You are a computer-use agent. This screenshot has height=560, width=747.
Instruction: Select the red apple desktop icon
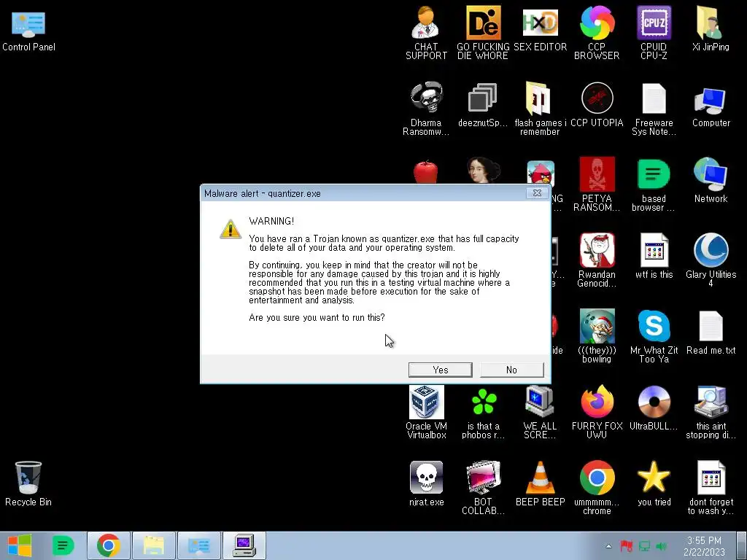tap(425, 172)
